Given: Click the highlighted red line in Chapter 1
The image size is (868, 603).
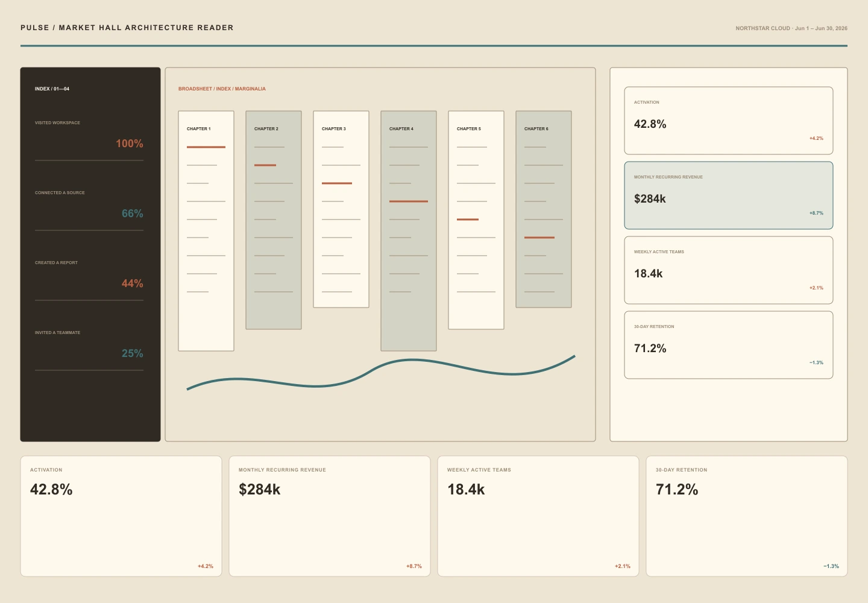Looking at the screenshot, I should tap(206, 147).
